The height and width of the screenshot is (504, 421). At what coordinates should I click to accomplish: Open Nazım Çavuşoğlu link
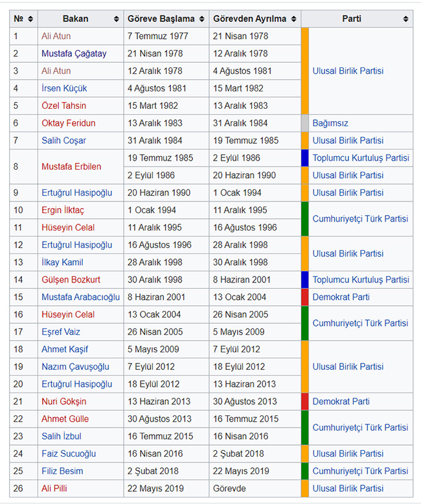pyautogui.click(x=75, y=367)
